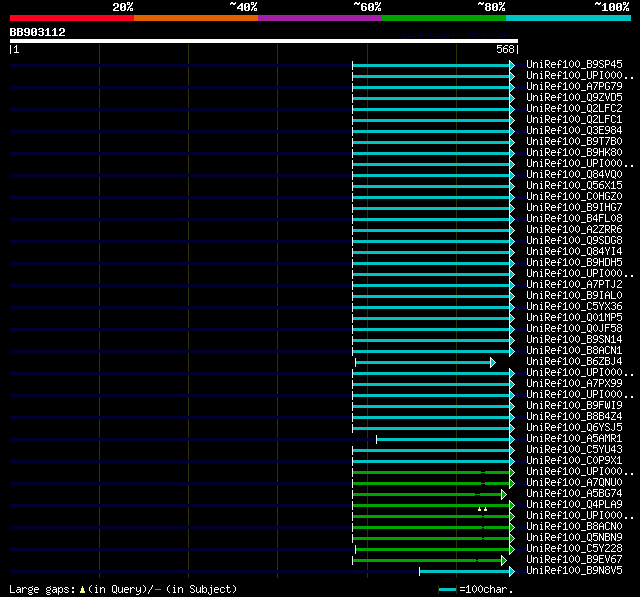This screenshot has width=640, height=597.
Task: Select the UniRef100_B9N8V5 label
Action: pyautogui.click(x=574, y=571)
